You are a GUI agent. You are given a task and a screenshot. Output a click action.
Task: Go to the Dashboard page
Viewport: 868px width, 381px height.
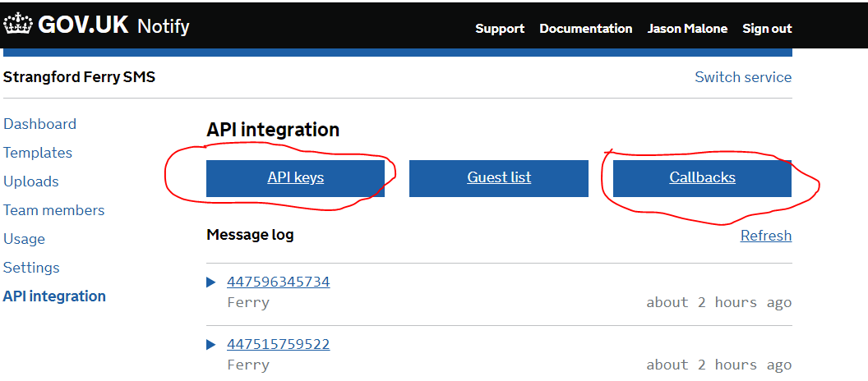[39, 124]
